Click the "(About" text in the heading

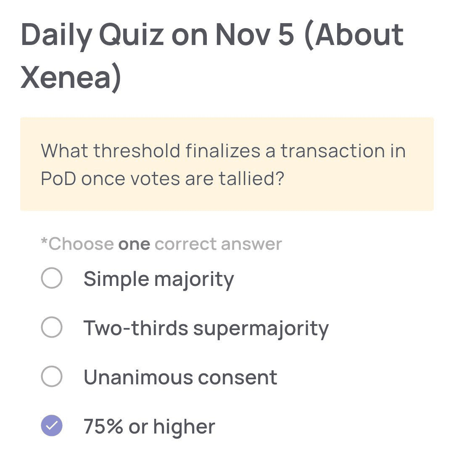tap(353, 34)
